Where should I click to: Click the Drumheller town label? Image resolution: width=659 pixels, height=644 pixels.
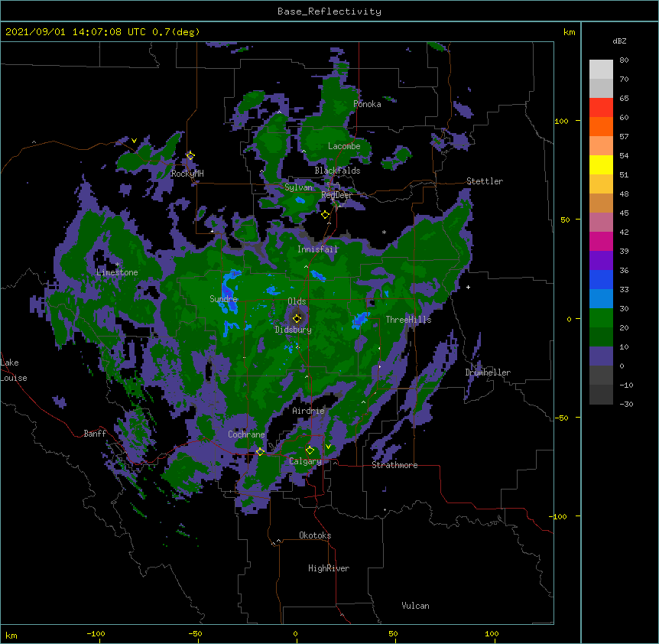488,372
